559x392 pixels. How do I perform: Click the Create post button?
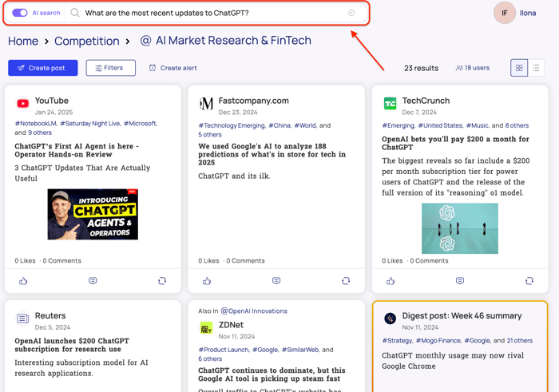tap(42, 68)
